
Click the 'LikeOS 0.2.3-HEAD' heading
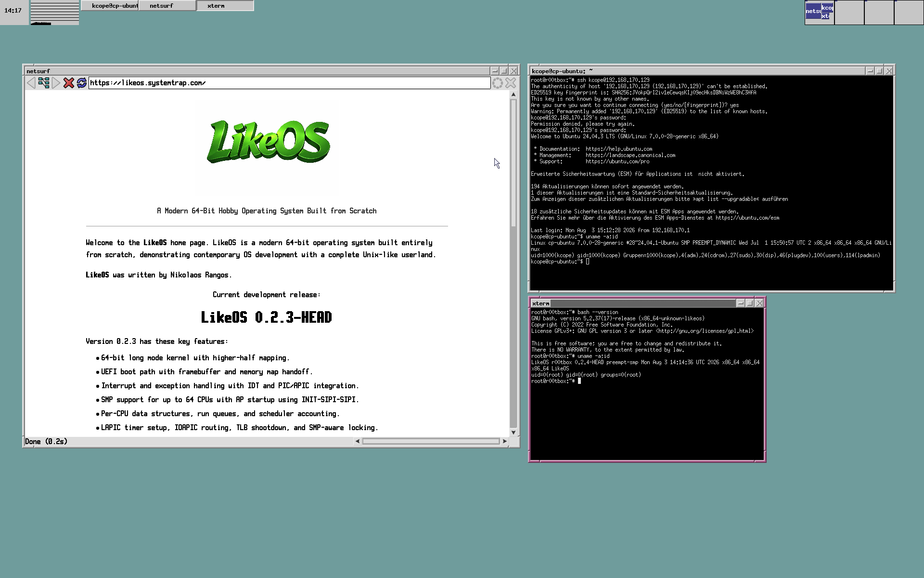pyautogui.click(x=266, y=317)
